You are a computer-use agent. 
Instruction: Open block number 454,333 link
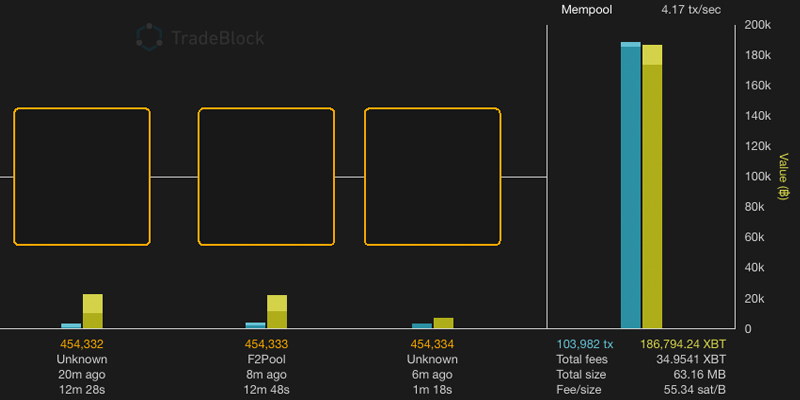(266, 344)
